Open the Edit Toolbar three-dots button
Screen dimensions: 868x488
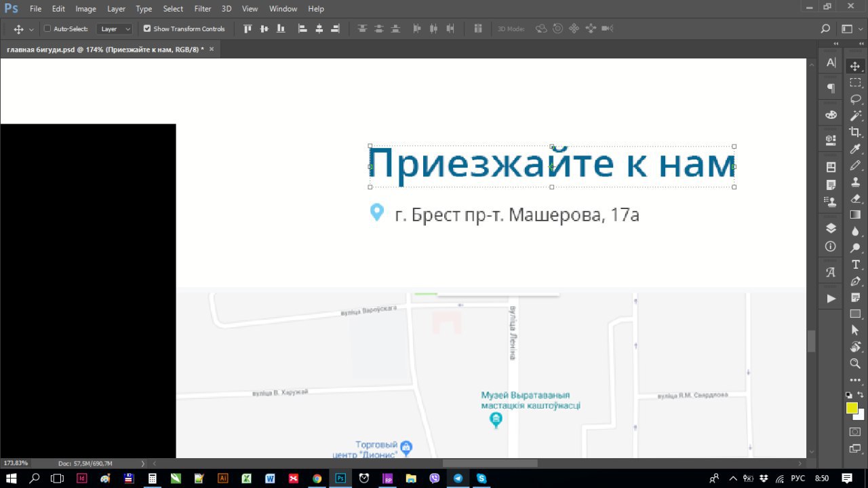[x=855, y=379]
